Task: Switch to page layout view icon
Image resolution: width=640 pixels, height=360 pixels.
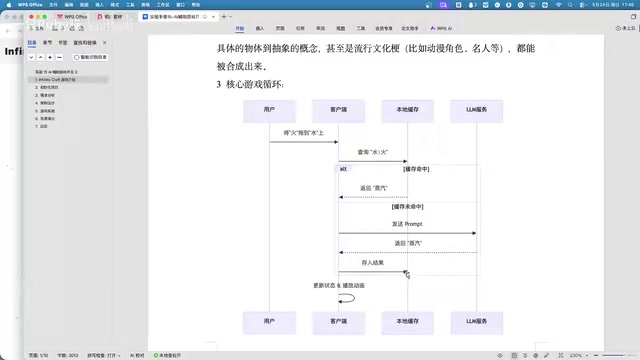Action: coord(514,356)
